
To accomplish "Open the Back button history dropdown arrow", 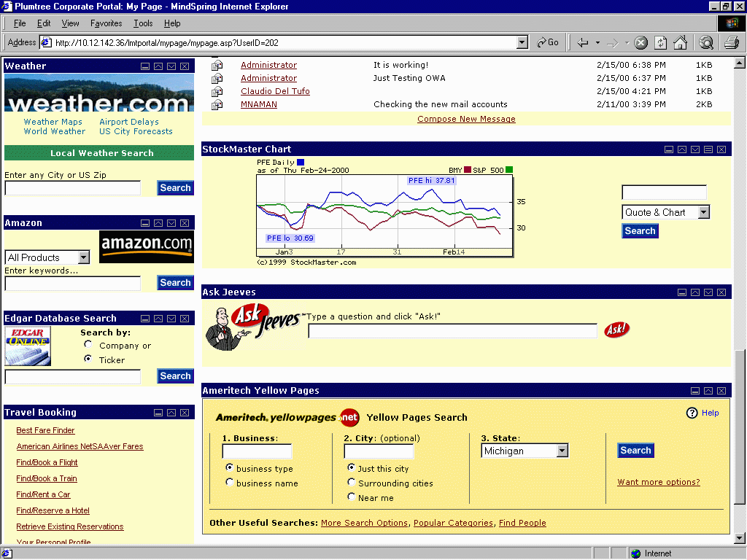I will tap(597, 43).
